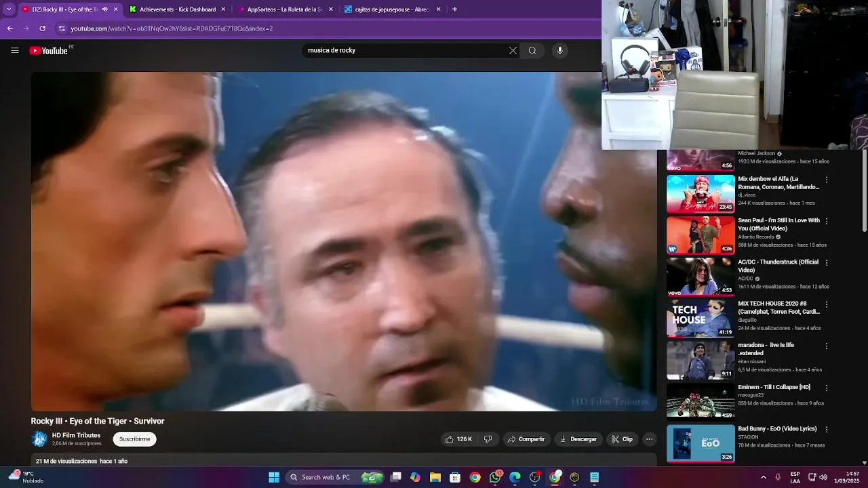Clear the search box with the X
868x488 pixels.
click(513, 50)
